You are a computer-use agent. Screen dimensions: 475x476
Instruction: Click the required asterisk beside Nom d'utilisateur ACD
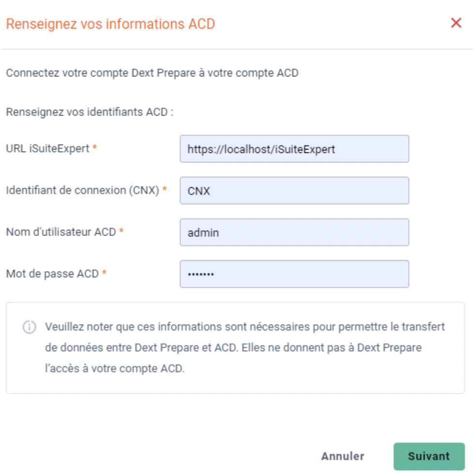click(x=121, y=231)
